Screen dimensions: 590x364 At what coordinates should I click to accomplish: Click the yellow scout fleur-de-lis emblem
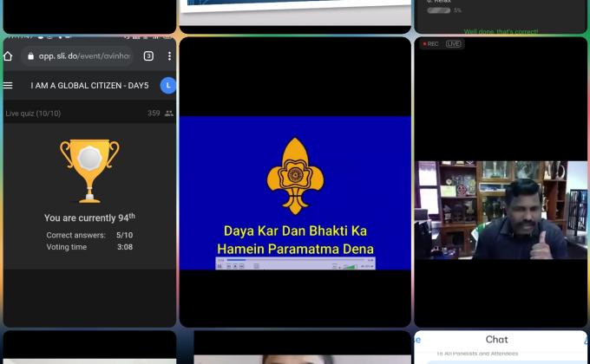click(x=295, y=176)
